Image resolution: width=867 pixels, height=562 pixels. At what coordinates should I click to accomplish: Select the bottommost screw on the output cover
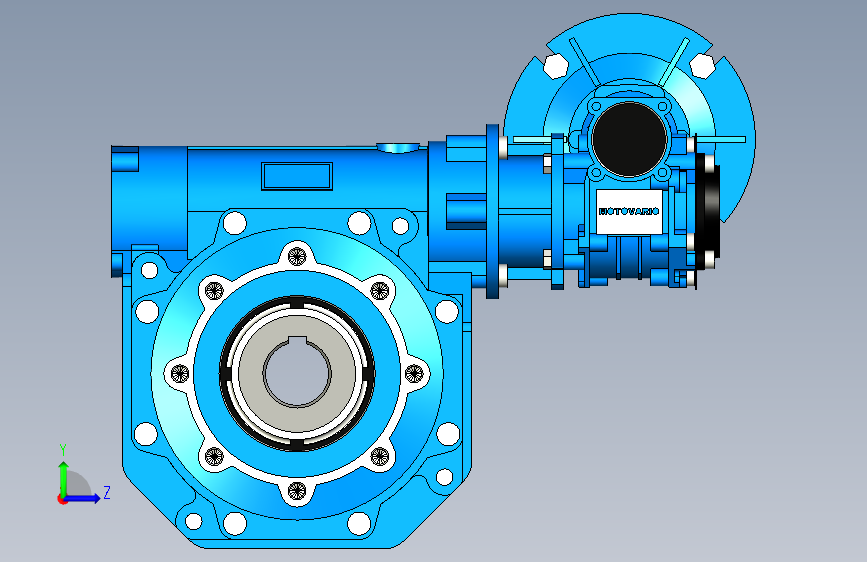[x=297, y=490]
